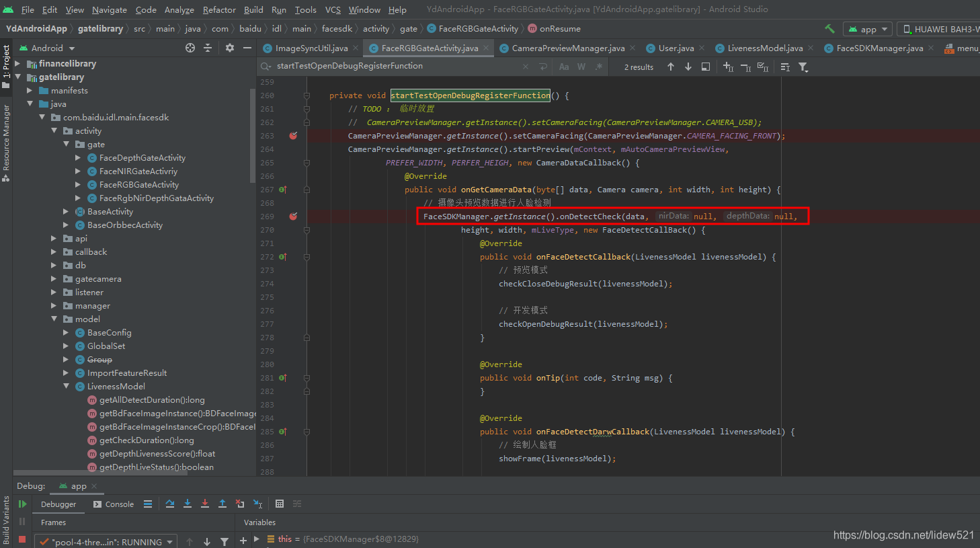Screen dimensions: 980x548
Task: Select HUAWEI BAH3 device selector
Action: (938, 29)
